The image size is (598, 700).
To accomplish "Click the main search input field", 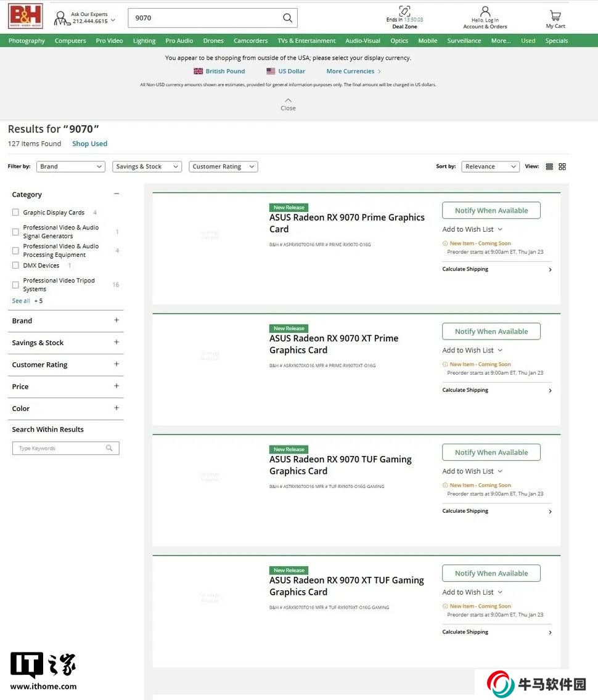I will tap(203, 18).
